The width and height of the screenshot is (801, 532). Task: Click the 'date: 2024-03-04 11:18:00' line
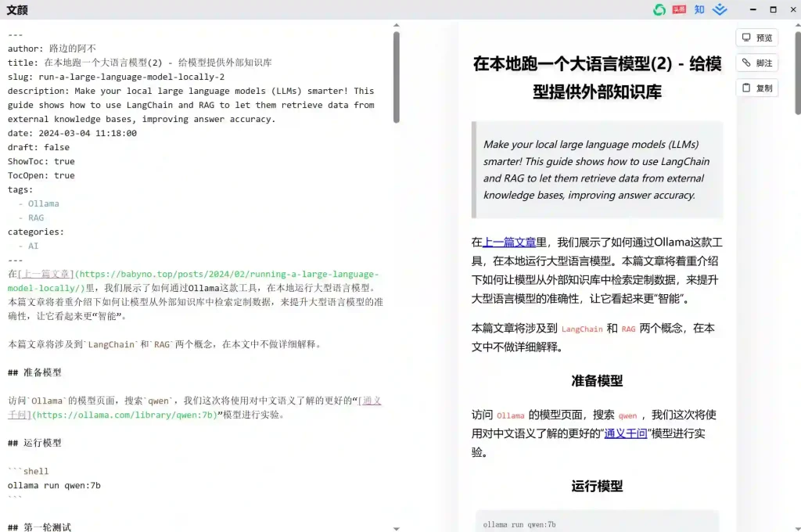[72, 133]
